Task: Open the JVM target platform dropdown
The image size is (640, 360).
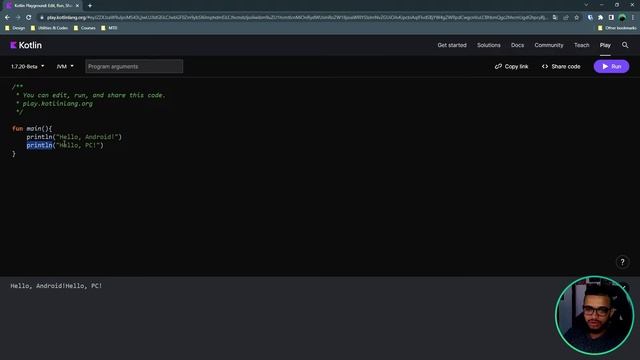Action: 65,67
